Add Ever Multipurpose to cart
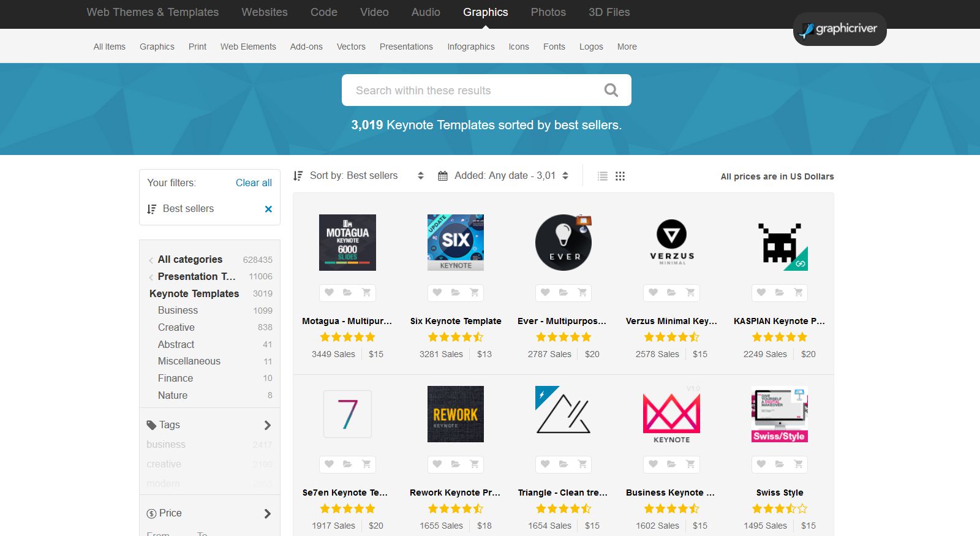Image resolution: width=980 pixels, height=536 pixels. pyautogui.click(x=582, y=293)
